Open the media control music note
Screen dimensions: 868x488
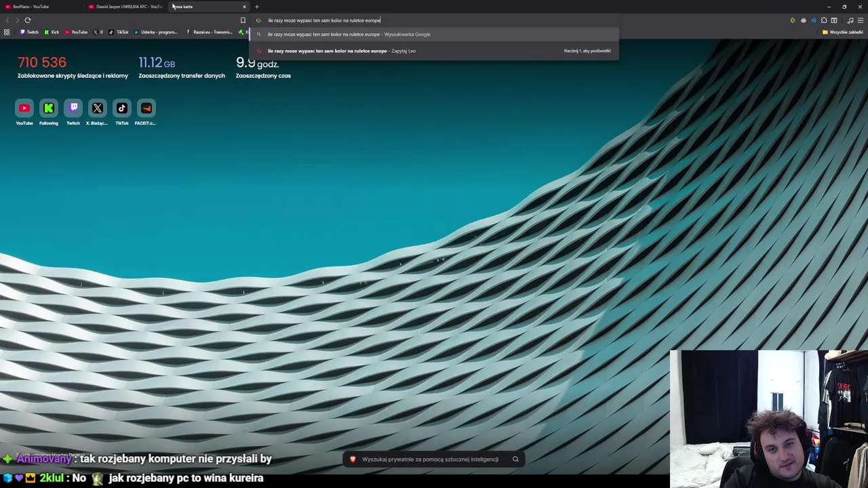[x=850, y=20]
